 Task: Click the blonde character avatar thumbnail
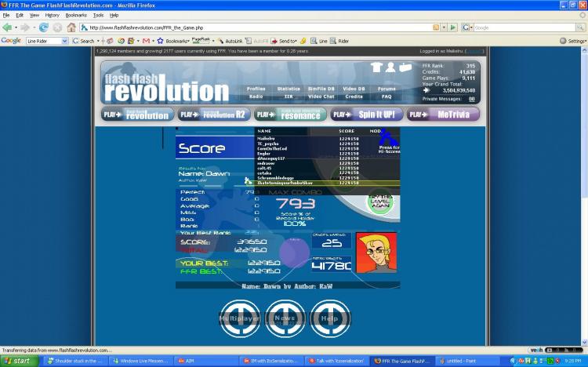376,253
